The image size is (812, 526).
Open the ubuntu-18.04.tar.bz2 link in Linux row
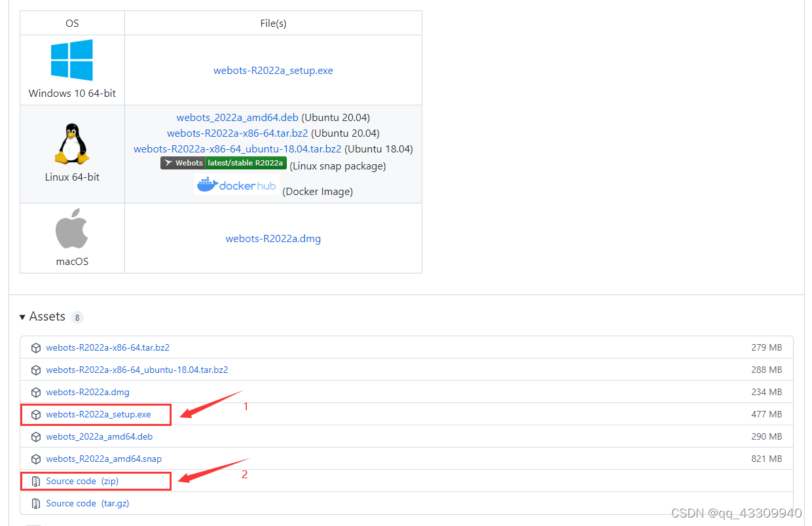coord(237,149)
